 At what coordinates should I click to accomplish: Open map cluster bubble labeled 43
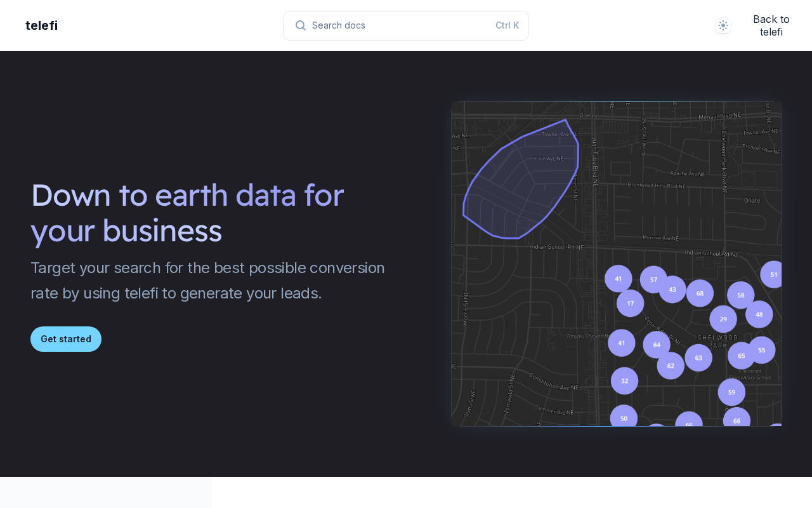pyautogui.click(x=672, y=290)
